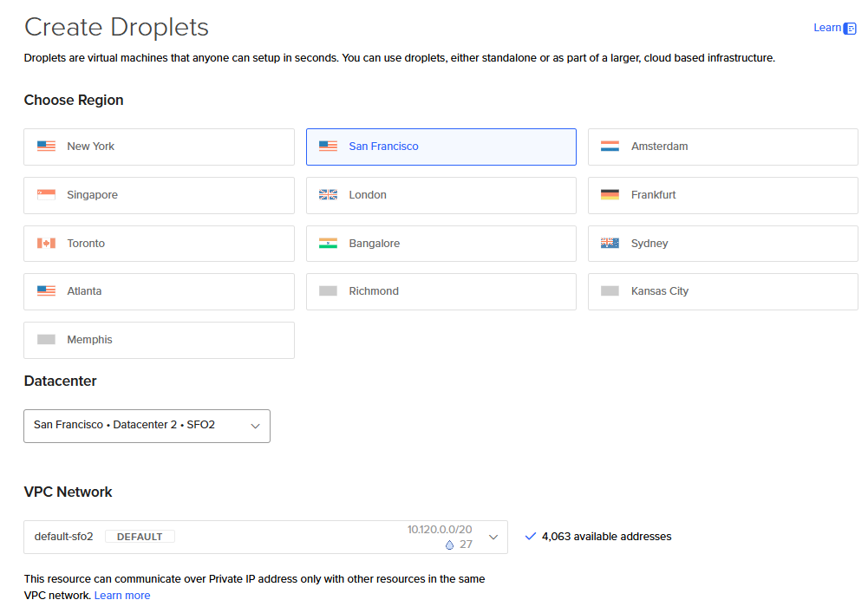Viewport: 868px width, 613px height.
Task: Click the gray placeholder flag beside Richmond
Action: pyautogui.click(x=328, y=291)
